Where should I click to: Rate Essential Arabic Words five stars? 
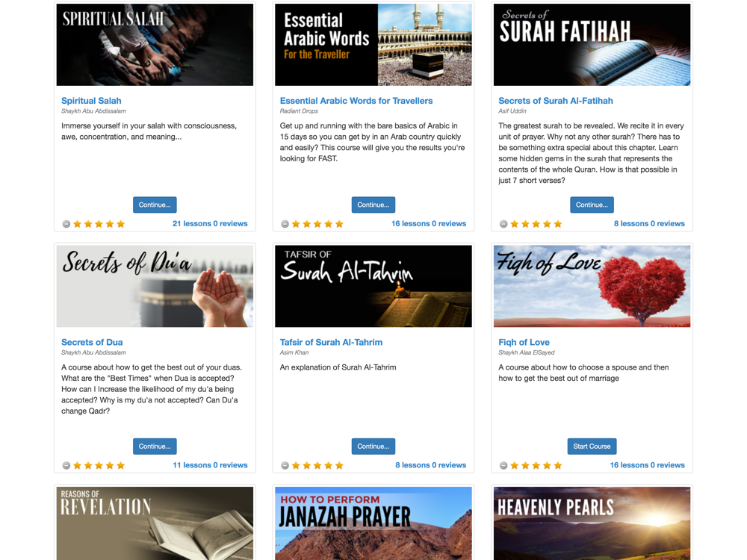(x=339, y=224)
